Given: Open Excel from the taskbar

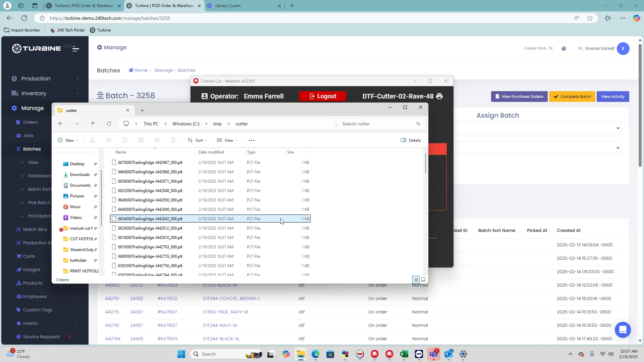Looking at the screenshot, I should pyautogui.click(x=404, y=354).
